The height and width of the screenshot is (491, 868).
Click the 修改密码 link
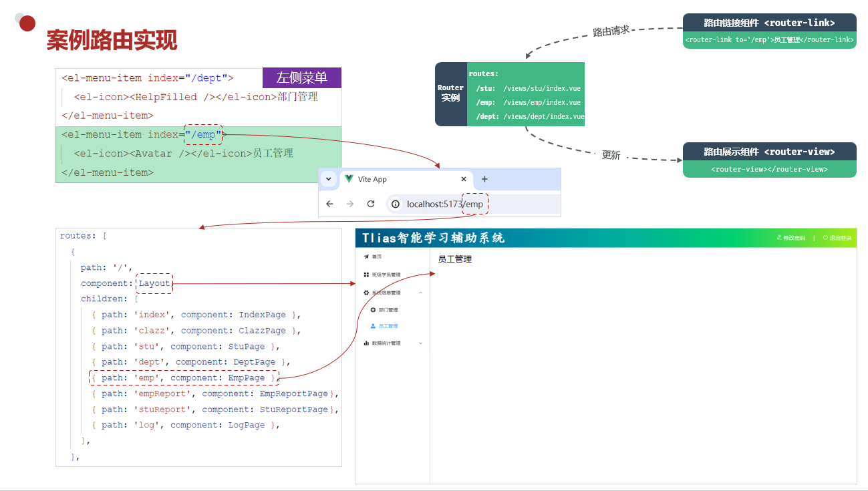pos(794,237)
